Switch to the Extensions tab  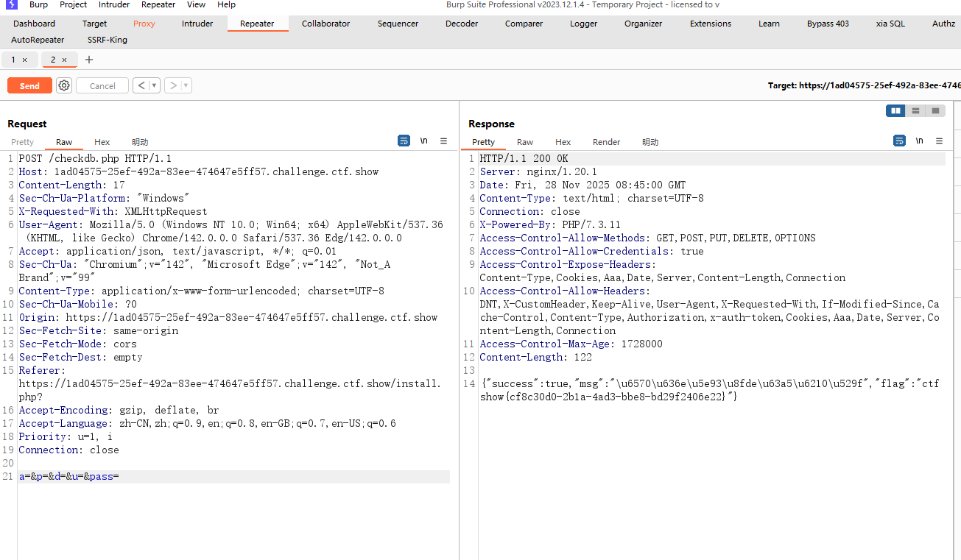(x=711, y=24)
